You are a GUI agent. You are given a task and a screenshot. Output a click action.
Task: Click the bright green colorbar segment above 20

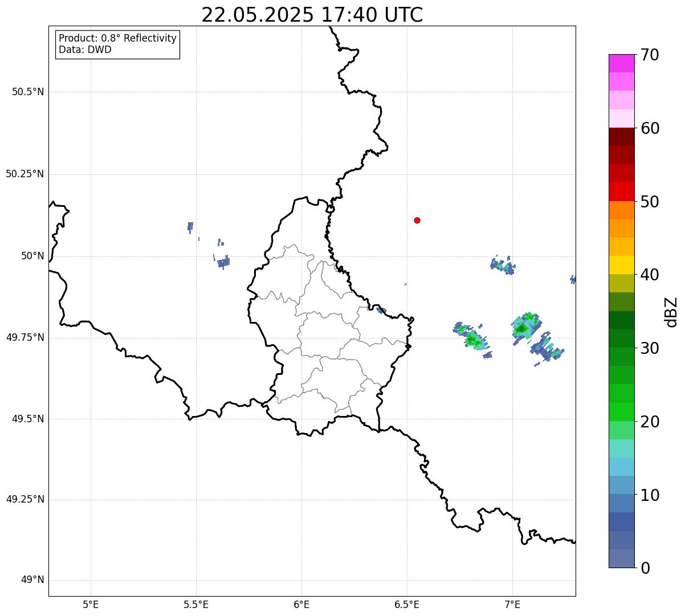coord(621,411)
